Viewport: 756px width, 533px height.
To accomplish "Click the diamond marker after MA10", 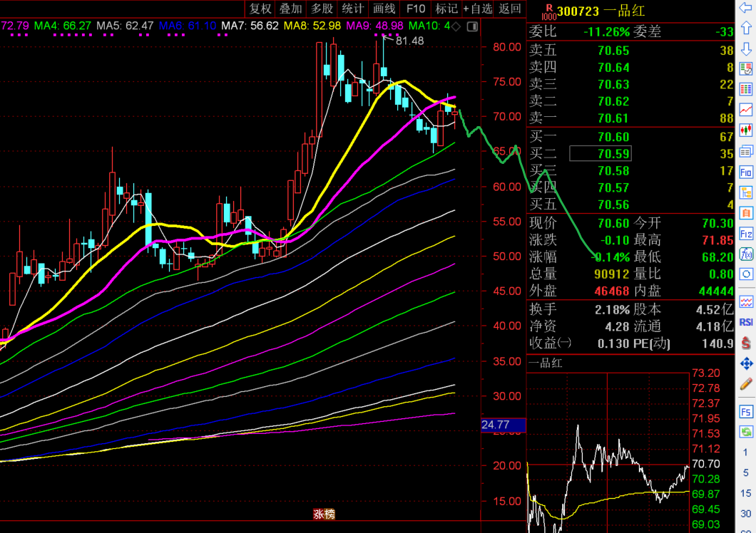I will coord(456,26).
